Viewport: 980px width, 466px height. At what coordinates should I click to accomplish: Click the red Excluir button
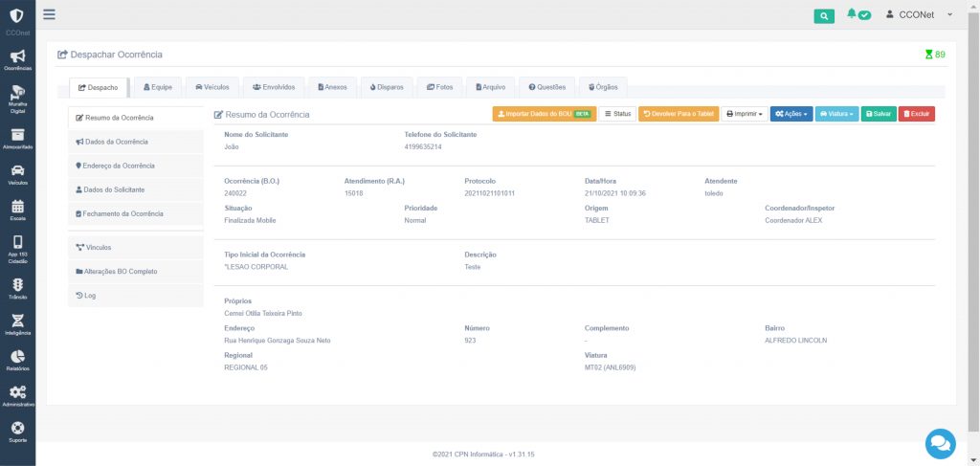917,114
